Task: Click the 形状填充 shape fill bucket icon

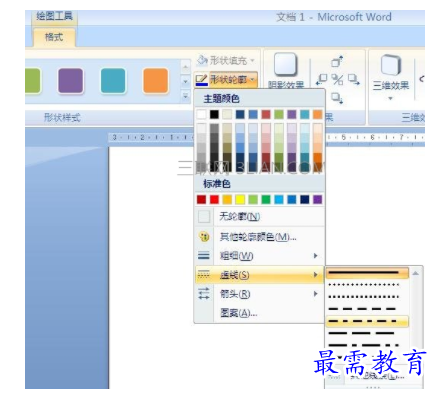Action: [202, 60]
